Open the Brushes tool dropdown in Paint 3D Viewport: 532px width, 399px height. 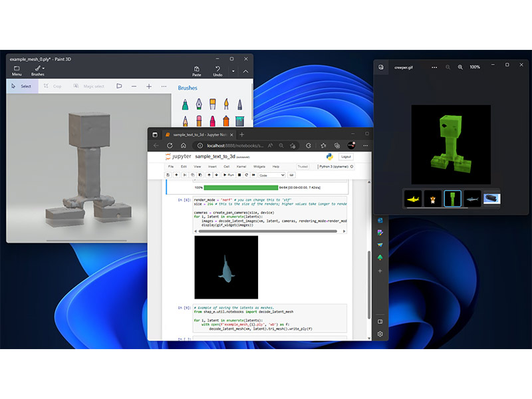[x=38, y=71]
